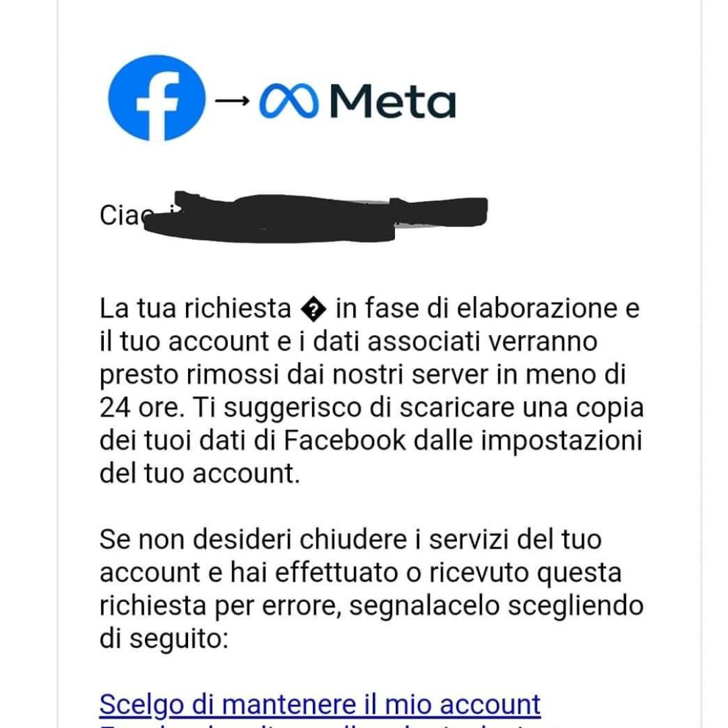The width and height of the screenshot is (728, 728).
Task: Open the "Scelgo di mantenere il mio account" link
Action: pyautogui.click(x=320, y=704)
